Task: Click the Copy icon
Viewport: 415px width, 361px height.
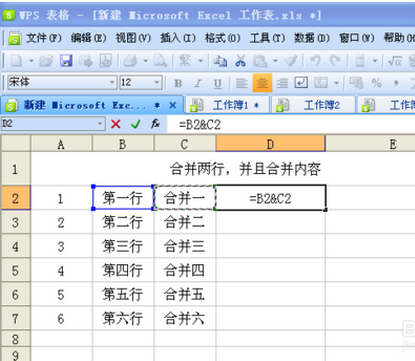Action: coord(220,61)
